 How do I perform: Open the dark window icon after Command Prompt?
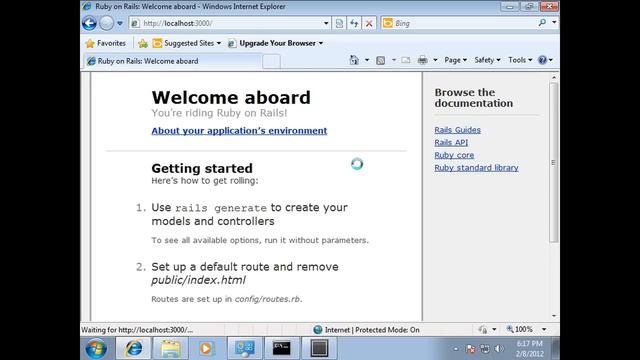(319, 349)
